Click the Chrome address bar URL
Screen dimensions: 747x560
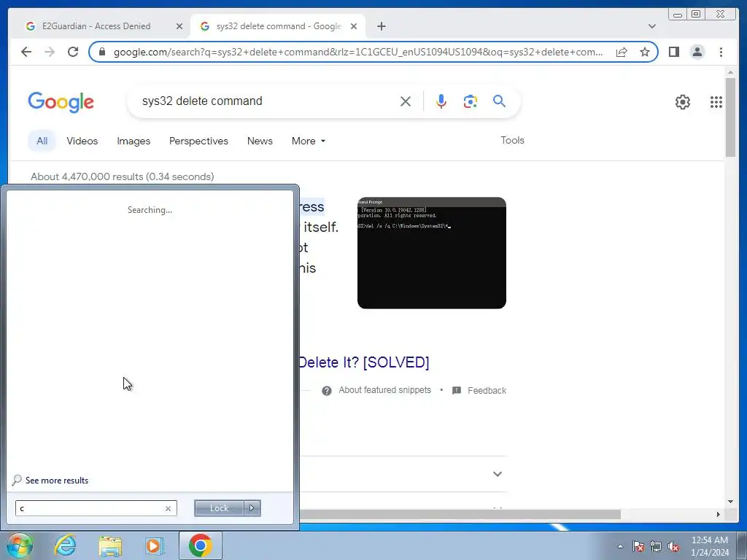358,52
